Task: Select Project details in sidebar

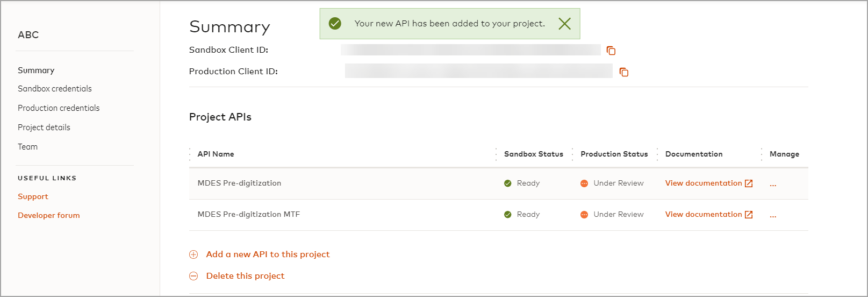Action: [x=44, y=128]
